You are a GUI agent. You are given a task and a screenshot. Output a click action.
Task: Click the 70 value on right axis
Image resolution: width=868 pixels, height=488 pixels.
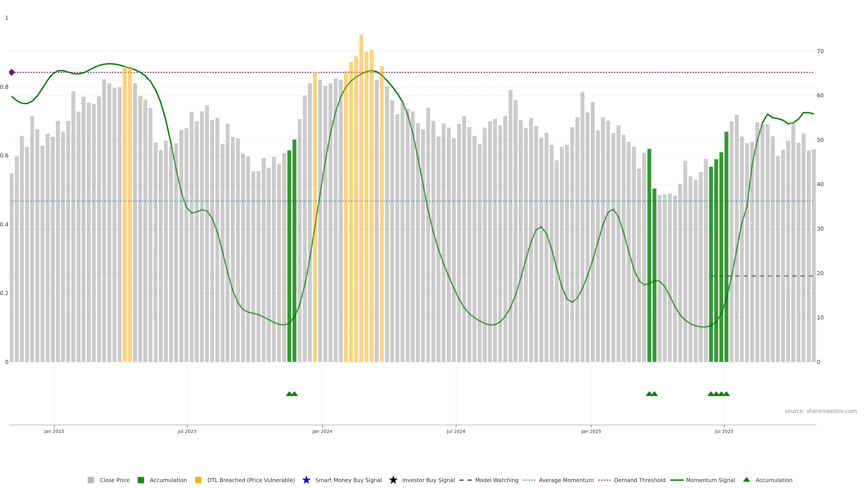(x=820, y=51)
